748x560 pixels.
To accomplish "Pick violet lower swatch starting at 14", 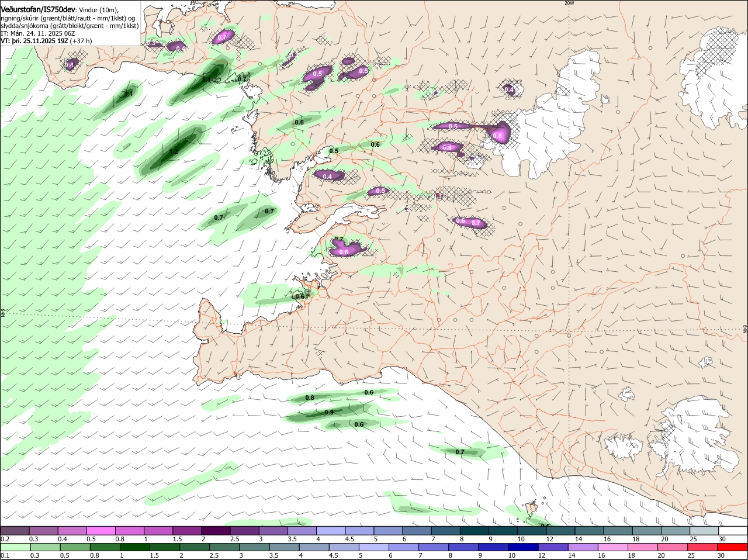I will [x=582, y=547].
